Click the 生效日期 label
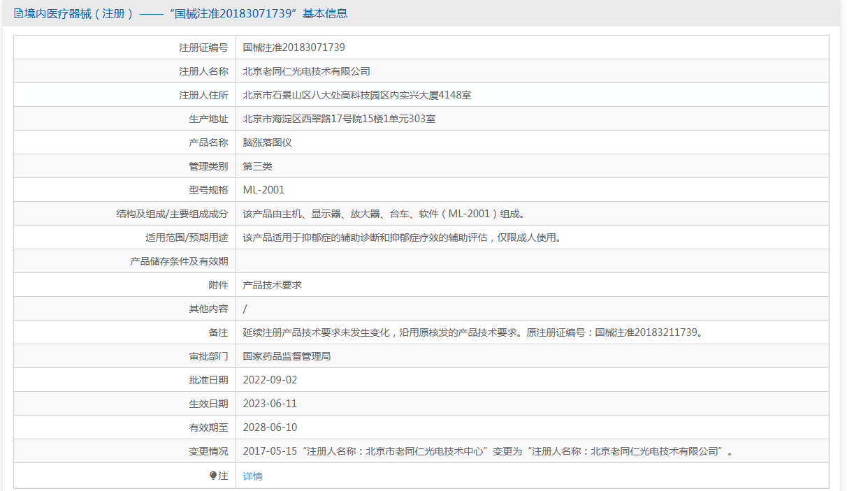This screenshot has height=491, width=868. (x=208, y=404)
